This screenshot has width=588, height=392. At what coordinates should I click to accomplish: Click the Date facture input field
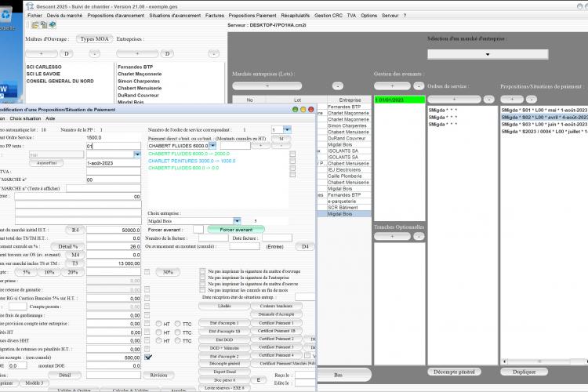(x=277, y=238)
